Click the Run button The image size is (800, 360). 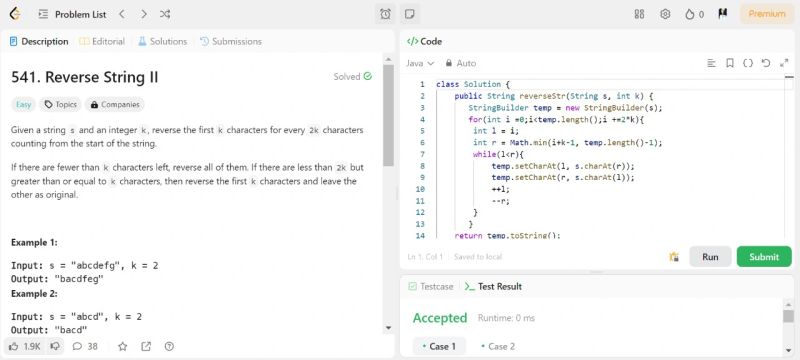(x=710, y=257)
